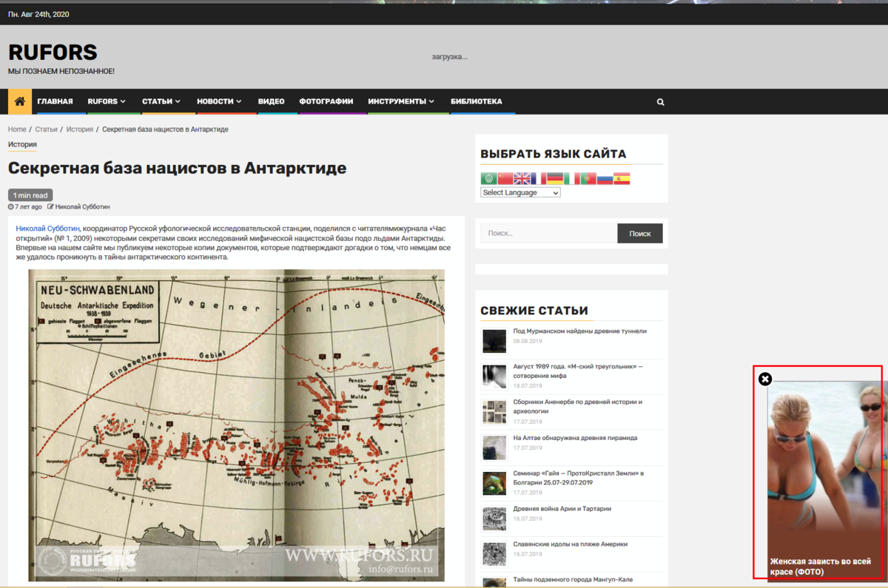This screenshot has width=888, height=588.
Task: Expand the СТАТЬИ menu
Action: (161, 101)
